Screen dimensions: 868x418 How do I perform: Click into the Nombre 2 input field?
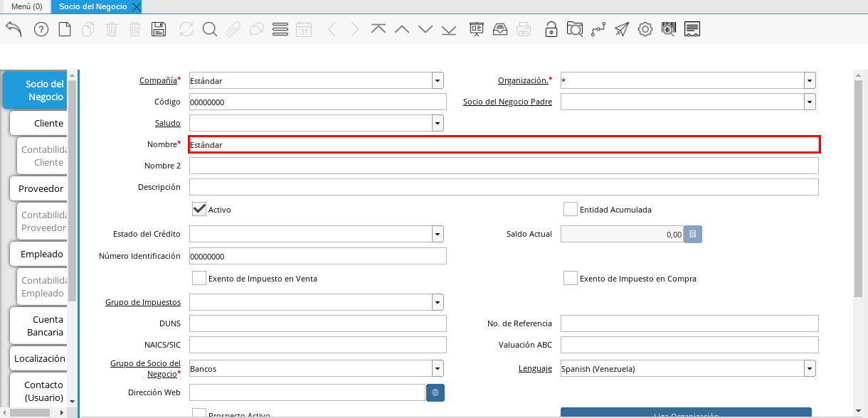[503, 166]
